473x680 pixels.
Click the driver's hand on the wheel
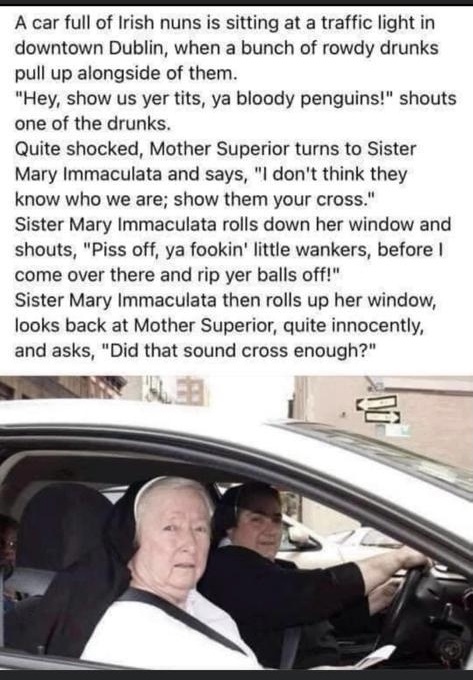pos(413,557)
